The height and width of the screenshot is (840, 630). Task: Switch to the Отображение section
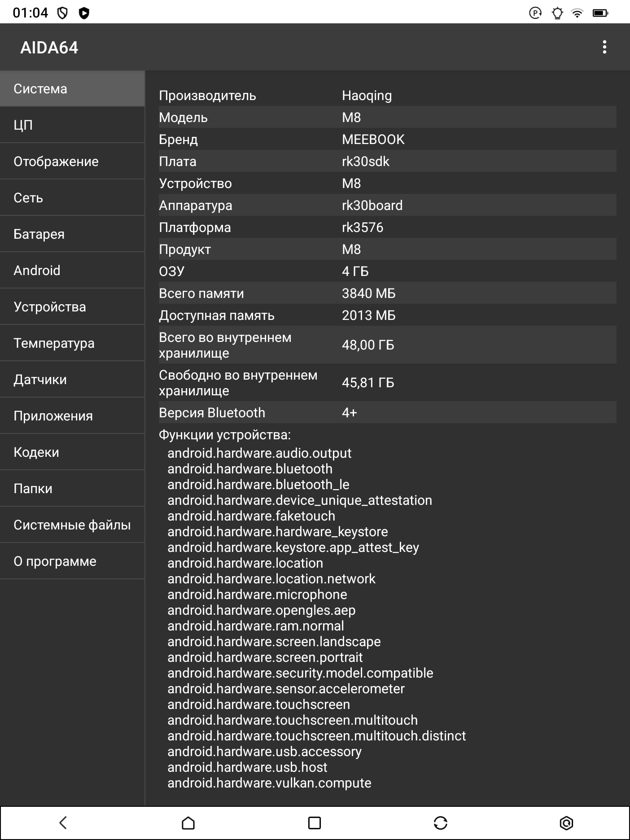[x=72, y=162]
